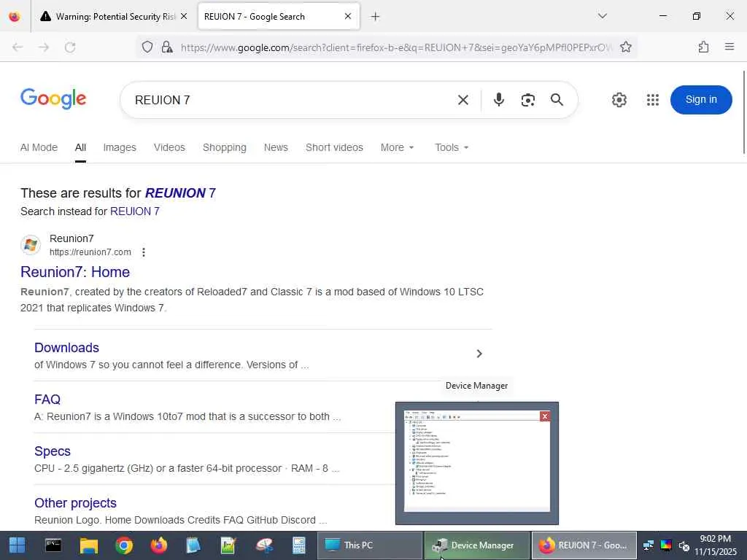Expand Downloads with the chevron arrow
747x560 pixels.
click(x=479, y=354)
